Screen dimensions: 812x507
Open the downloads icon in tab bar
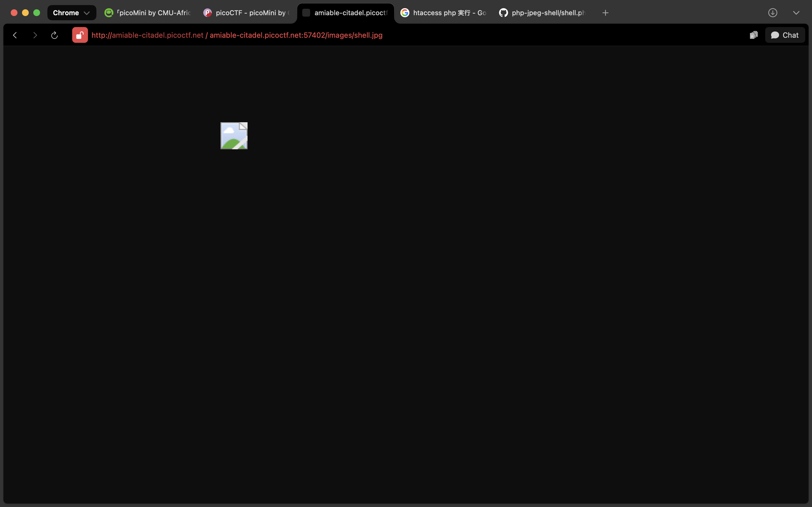[773, 13]
